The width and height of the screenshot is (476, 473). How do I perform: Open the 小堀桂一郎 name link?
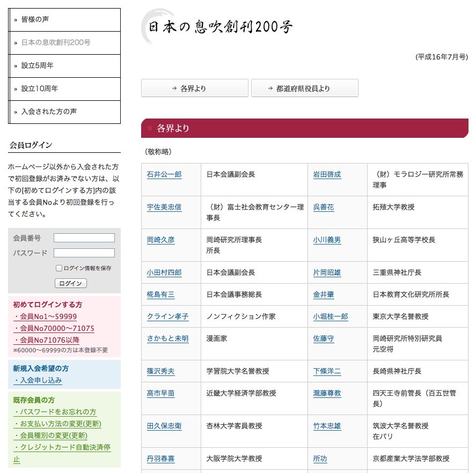click(331, 317)
